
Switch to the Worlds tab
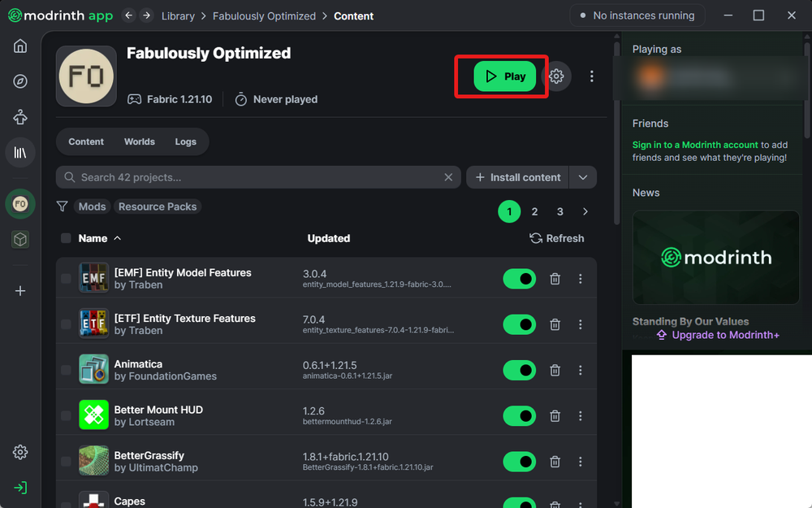(x=139, y=141)
